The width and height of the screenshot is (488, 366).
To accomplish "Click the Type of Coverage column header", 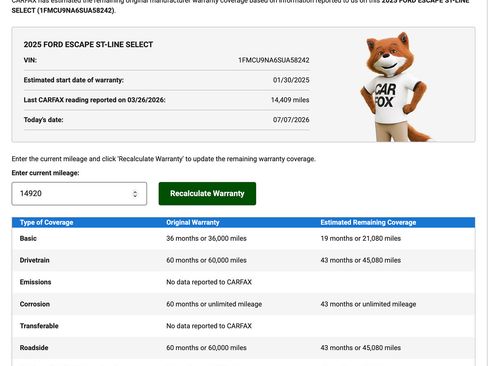I will tap(46, 222).
